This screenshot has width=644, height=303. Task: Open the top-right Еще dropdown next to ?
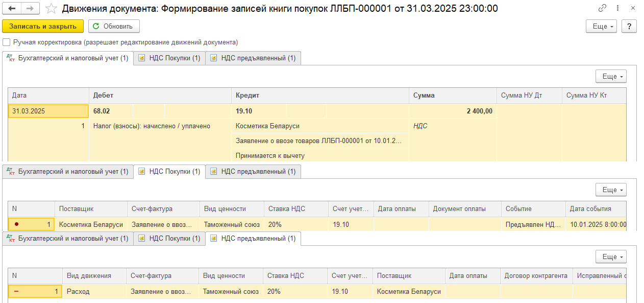point(602,26)
